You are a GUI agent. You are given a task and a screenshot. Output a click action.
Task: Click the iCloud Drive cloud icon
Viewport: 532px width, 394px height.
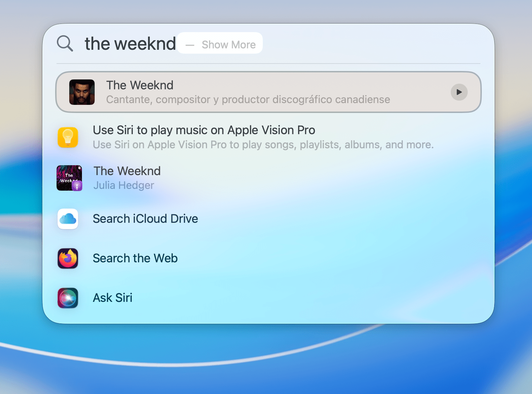tap(68, 219)
